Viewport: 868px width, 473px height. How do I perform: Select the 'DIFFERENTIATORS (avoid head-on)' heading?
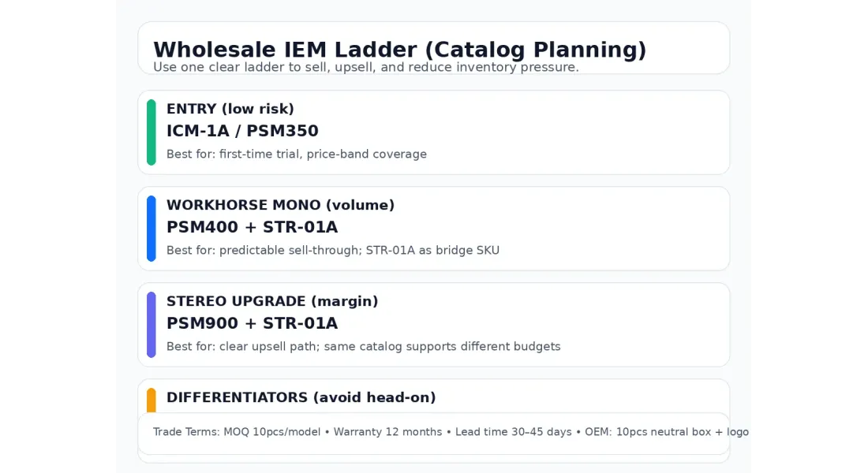[x=301, y=397]
